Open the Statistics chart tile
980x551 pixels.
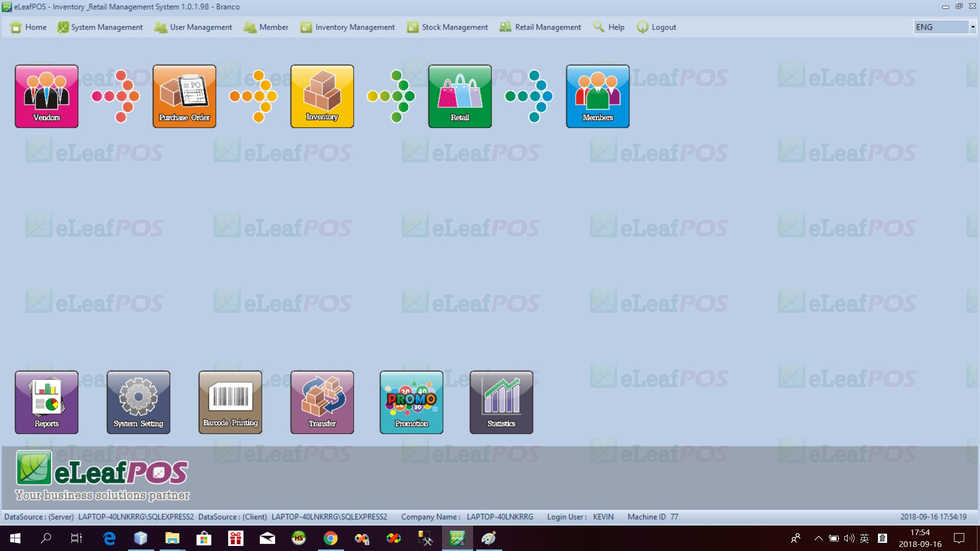(501, 402)
